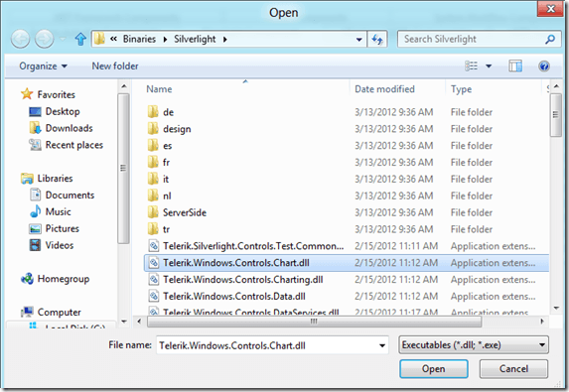The width and height of the screenshot is (569, 392).
Task: Click the file list scroll-down arrow
Action: (x=556, y=308)
